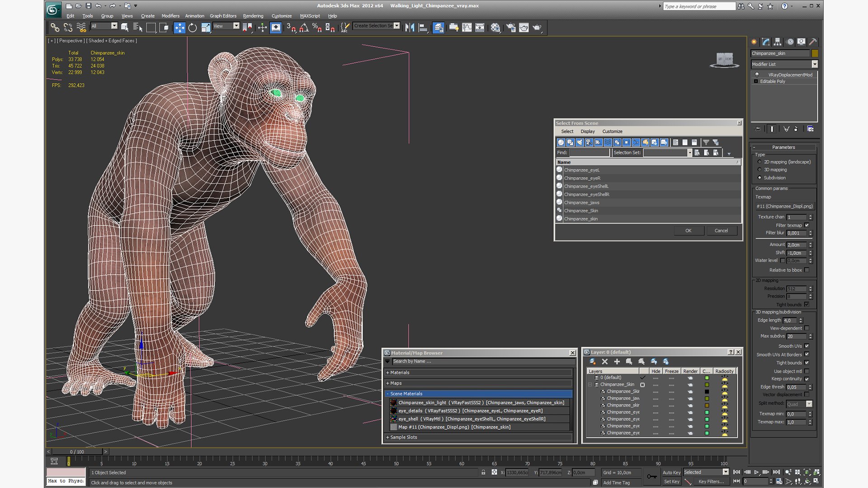Click the Play Animation button
The image size is (868, 488).
click(756, 472)
